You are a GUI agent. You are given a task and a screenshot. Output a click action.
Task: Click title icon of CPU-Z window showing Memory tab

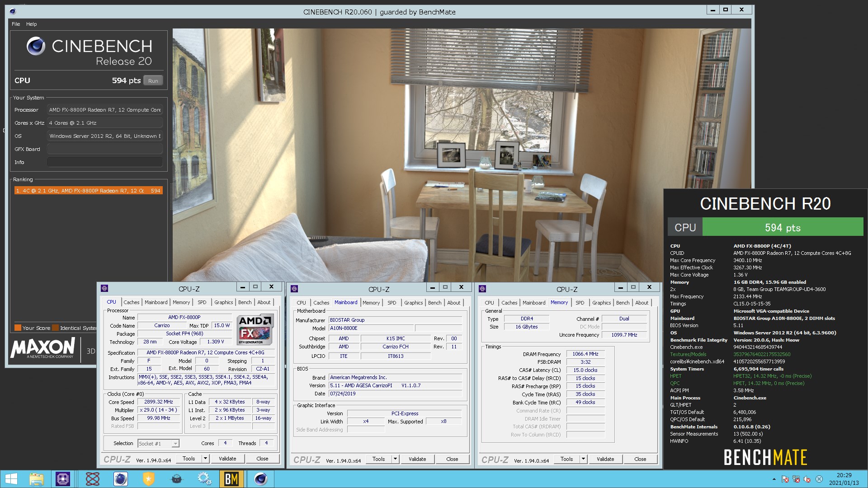point(482,288)
